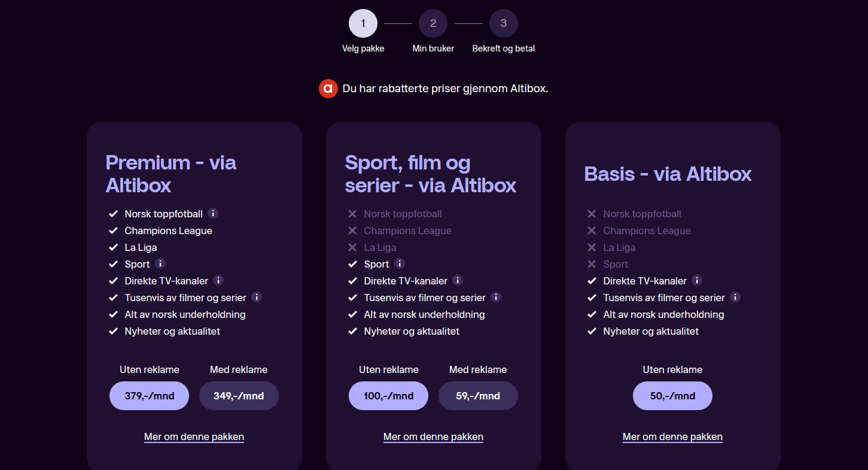Select Basis 50,-/mnd price button

[x=672, y=396]
